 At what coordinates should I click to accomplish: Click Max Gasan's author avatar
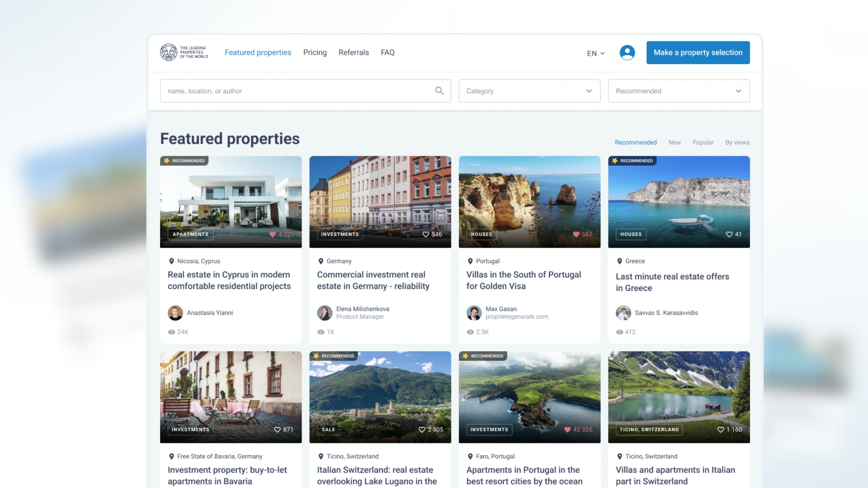(474, 313)
